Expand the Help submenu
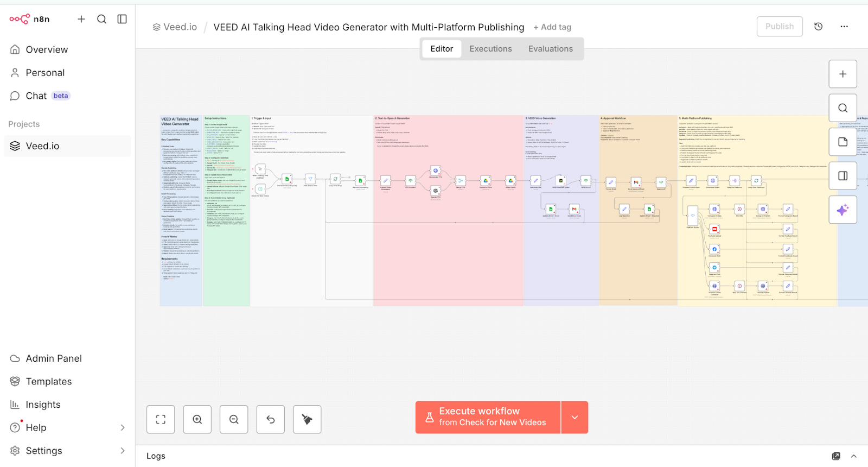Viewport: 868px width, 467px height. coord(123,428)
